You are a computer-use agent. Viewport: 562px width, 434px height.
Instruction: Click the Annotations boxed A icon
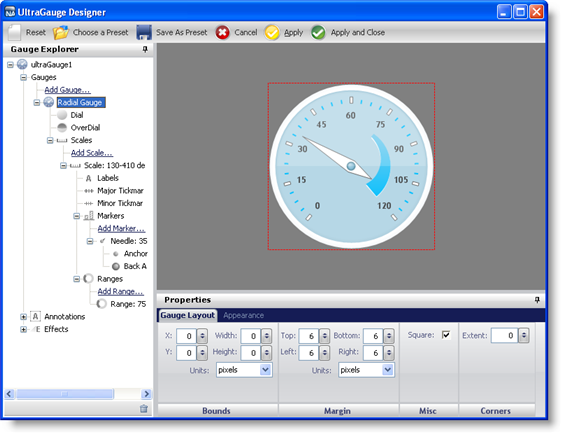tap(35, 316)
